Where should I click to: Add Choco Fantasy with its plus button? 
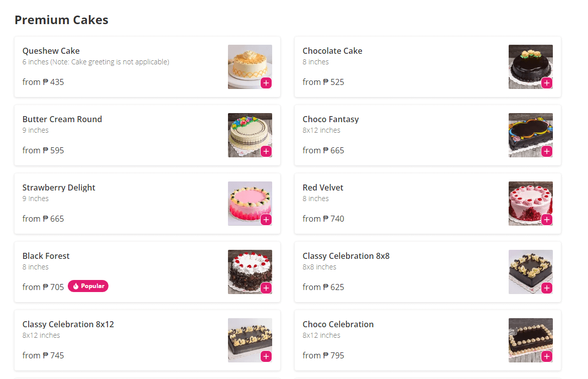click(547, 151)
